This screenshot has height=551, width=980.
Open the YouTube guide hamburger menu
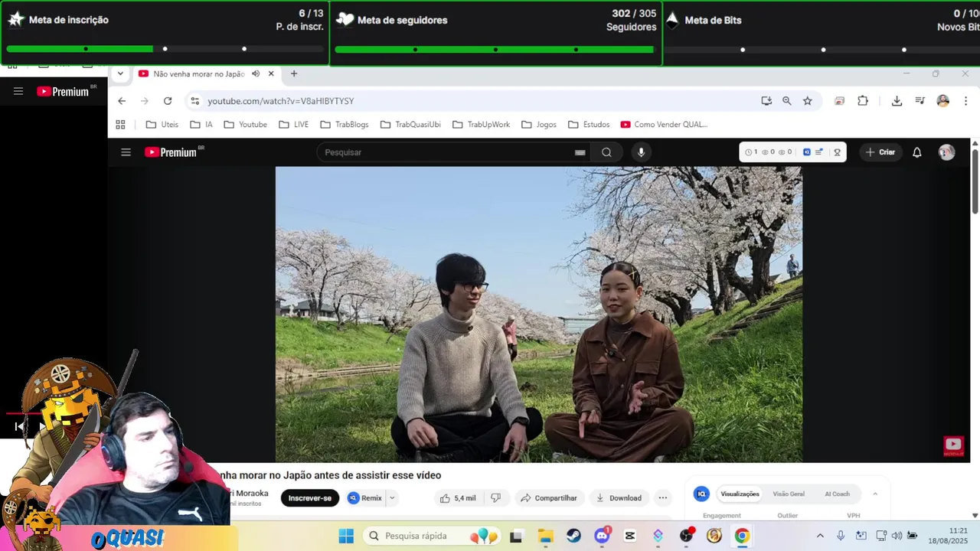pyautogui.click(x=126, y=152)
